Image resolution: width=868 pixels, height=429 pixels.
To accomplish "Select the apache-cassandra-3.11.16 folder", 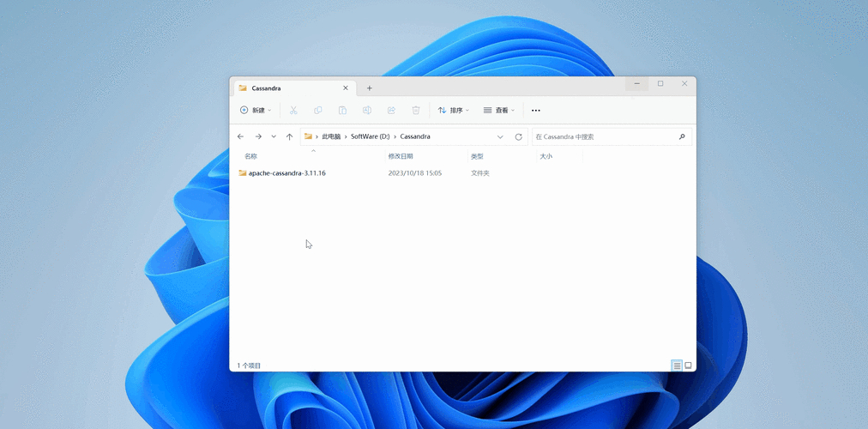I will pyautogui.click(x=286, y=173).
